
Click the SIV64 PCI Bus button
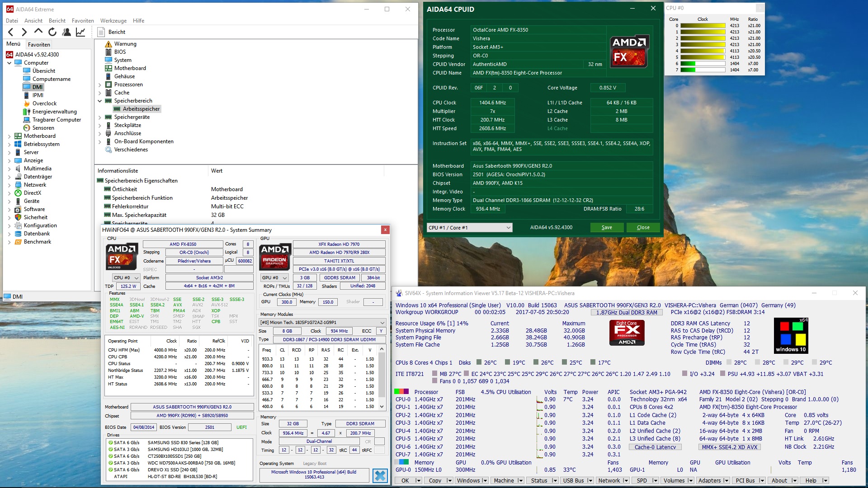coord(745,481)
